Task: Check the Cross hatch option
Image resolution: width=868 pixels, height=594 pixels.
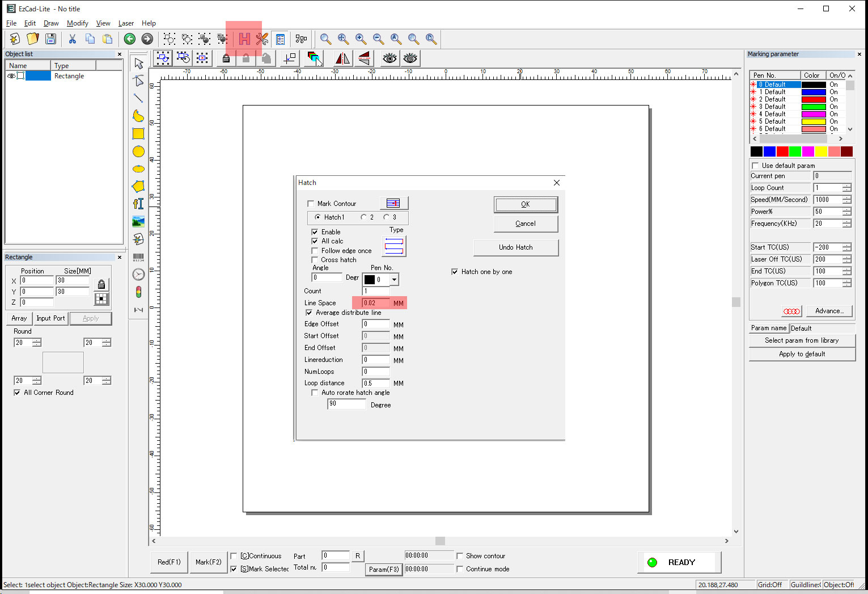Action: pyautogui.click(x=315, y=260)
